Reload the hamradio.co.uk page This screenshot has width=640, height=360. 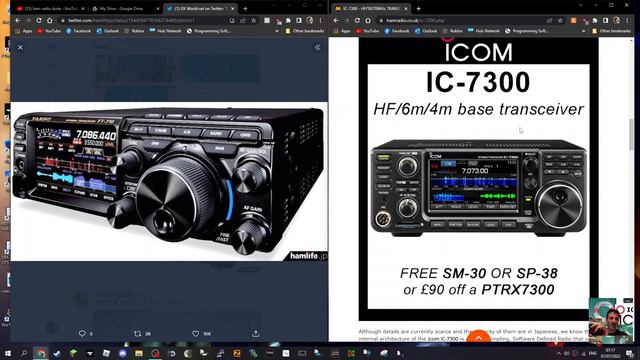point(357,20)
